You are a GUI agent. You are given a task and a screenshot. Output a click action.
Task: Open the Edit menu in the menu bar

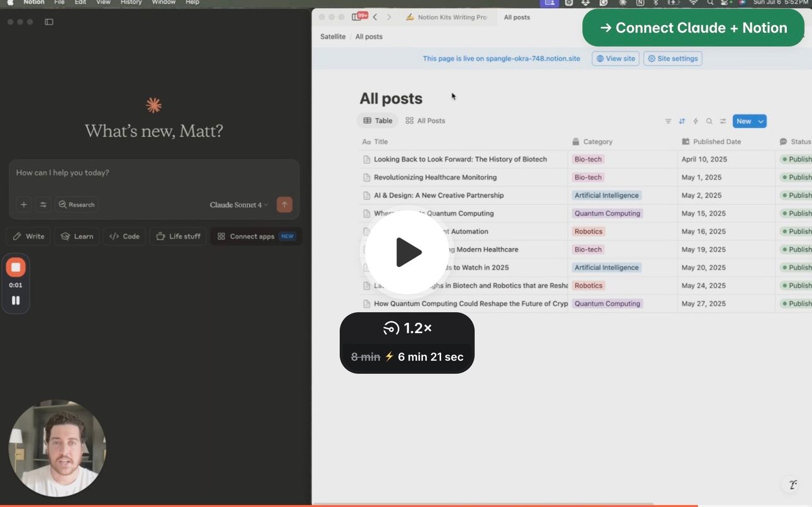(x=80, y=3)
